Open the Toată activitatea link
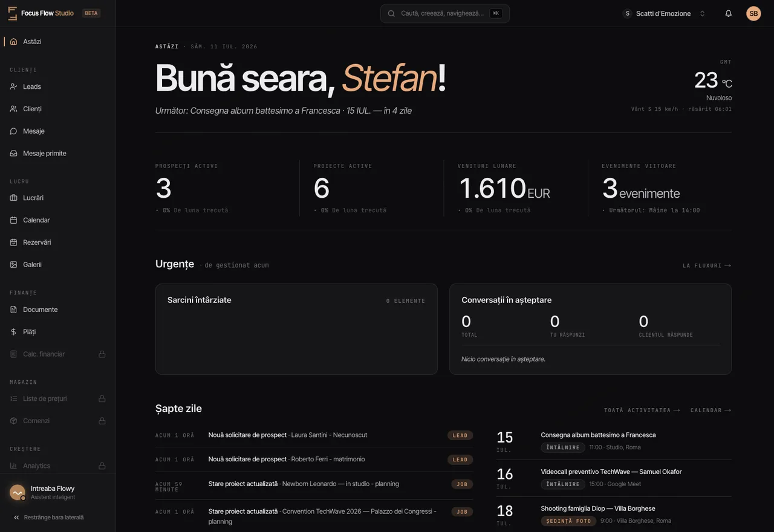774x532 pixels. (642, 410)
